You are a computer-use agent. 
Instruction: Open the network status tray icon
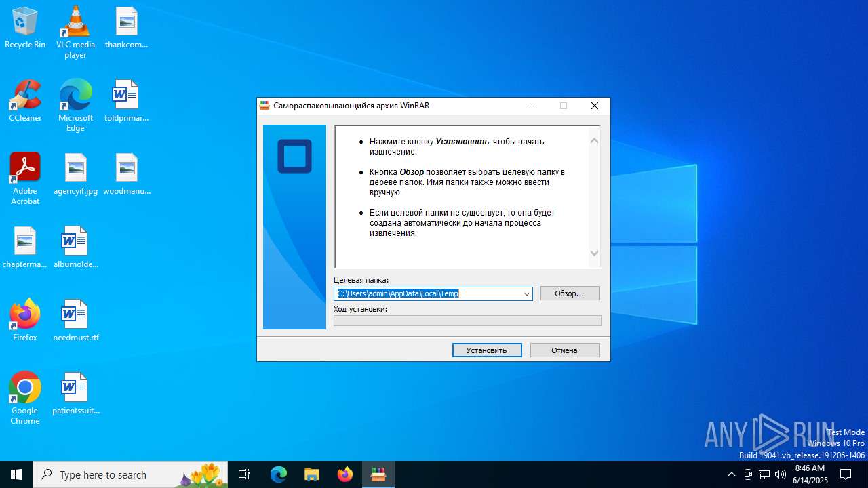pos(764,474)
